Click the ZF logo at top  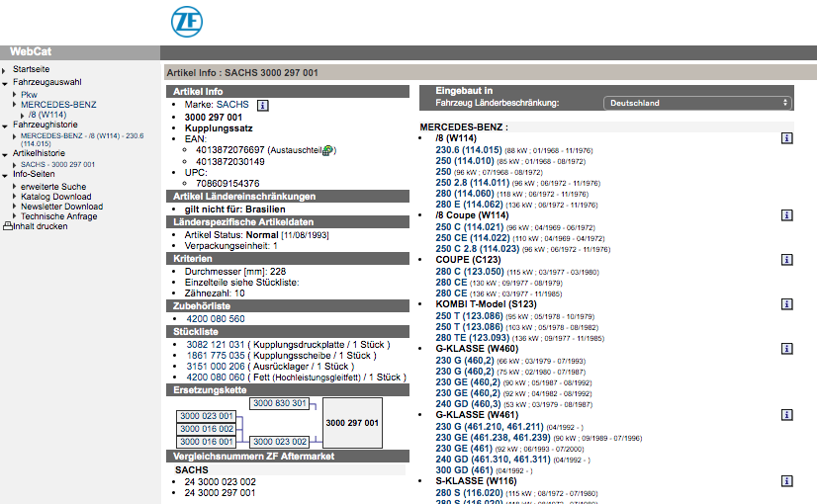(187, 22)
